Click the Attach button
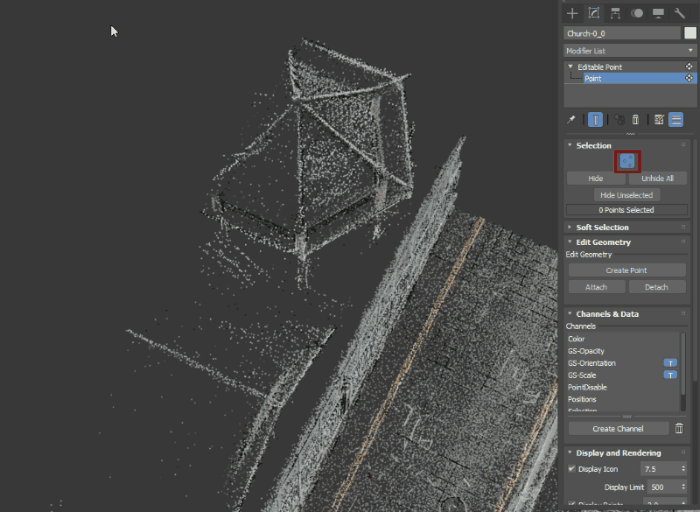700x512 pixels. point(596,287)
